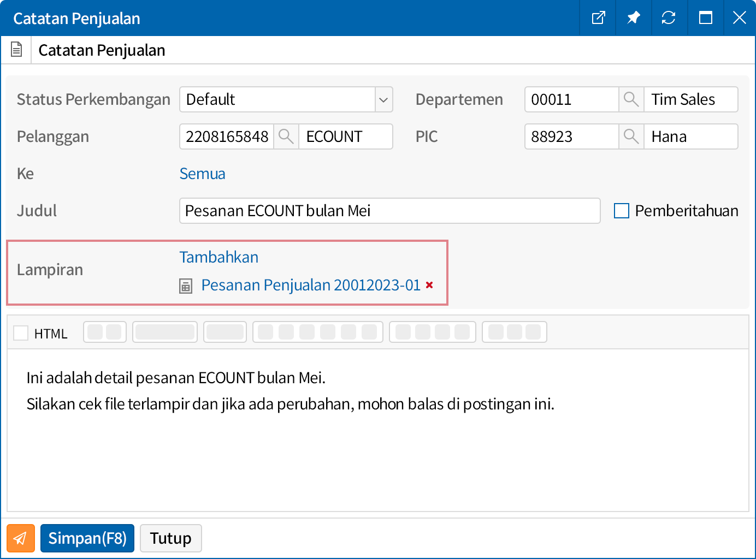Open Pesanan Penjualan 20012023-01 attachment
The width and height of the screenshot is (756, 559).
pos(310,285)
